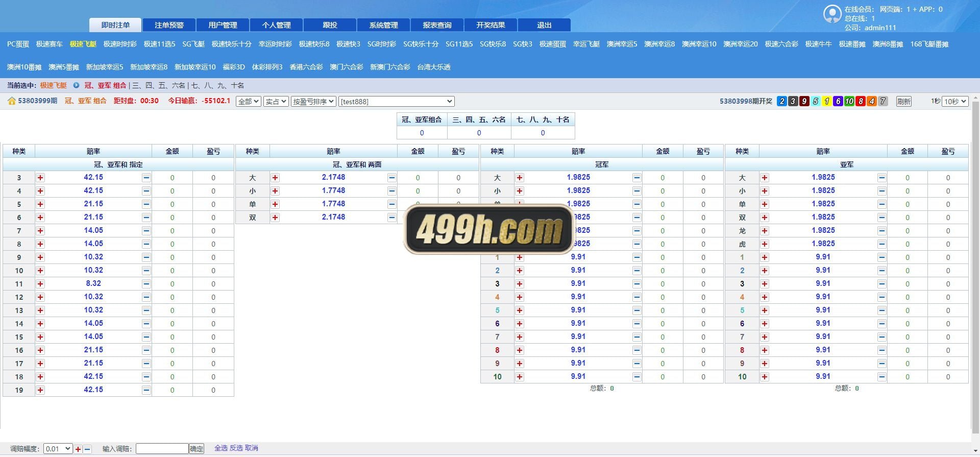Click the 退出 logout tab
Image resolution: width=980 pixels, height=457 pixels.
coord(544,25)
